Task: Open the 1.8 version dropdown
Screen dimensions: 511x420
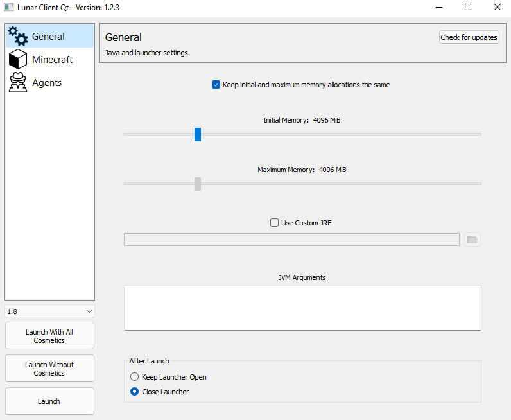Action: (x=49, y=311)
